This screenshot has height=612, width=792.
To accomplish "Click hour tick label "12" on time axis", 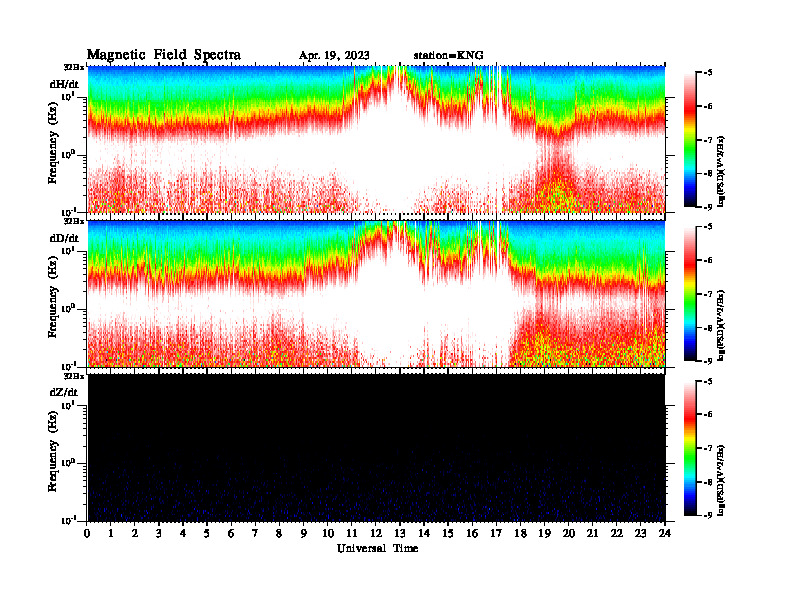I will tap(376, 534).
